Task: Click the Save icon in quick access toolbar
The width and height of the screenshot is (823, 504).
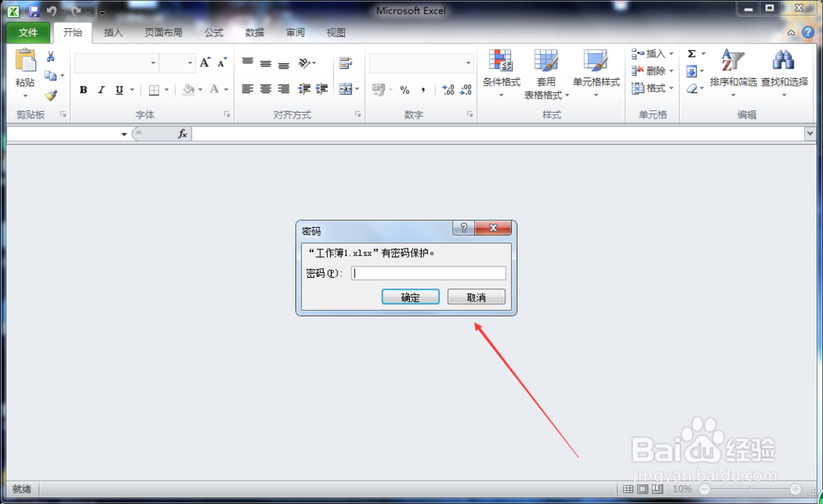Action: tap(34, 11)
